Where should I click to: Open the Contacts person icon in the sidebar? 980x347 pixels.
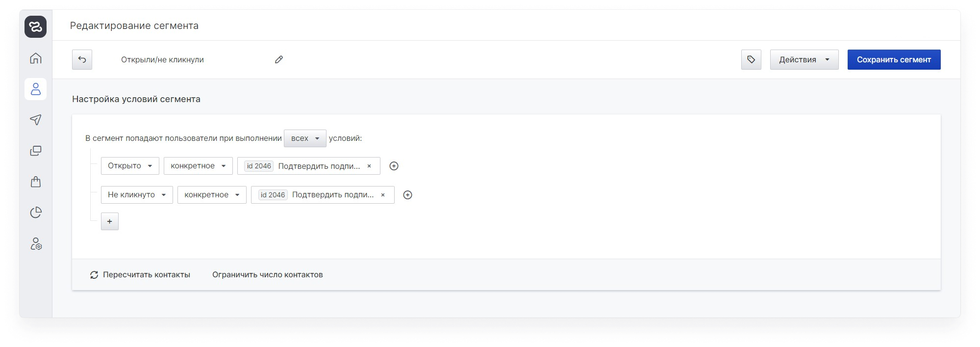tap(36, 89)
